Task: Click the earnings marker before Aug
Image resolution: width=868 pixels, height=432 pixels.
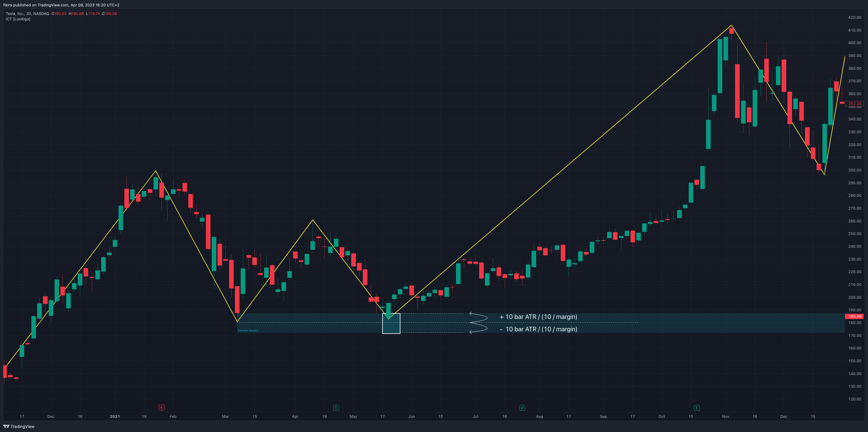Action: click(522, 408)
